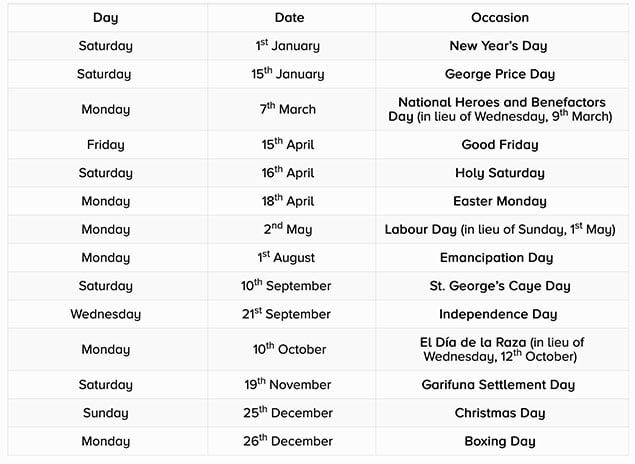Select the New Year's Day cell
The width and height of the screenshot is (635, 464).
pos(499,46)
